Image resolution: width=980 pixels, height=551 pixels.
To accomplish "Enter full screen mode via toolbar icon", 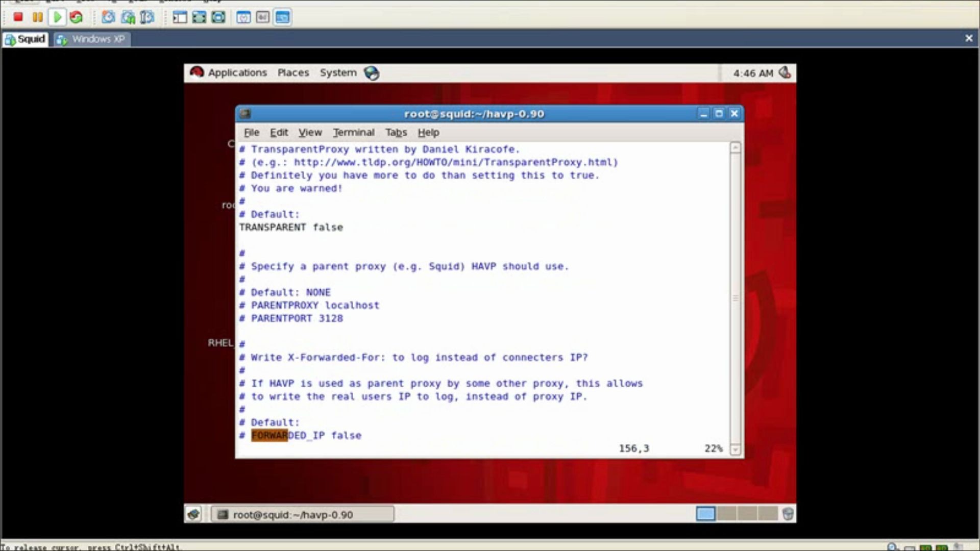I will pyautogui.click(x=199, y=17).
